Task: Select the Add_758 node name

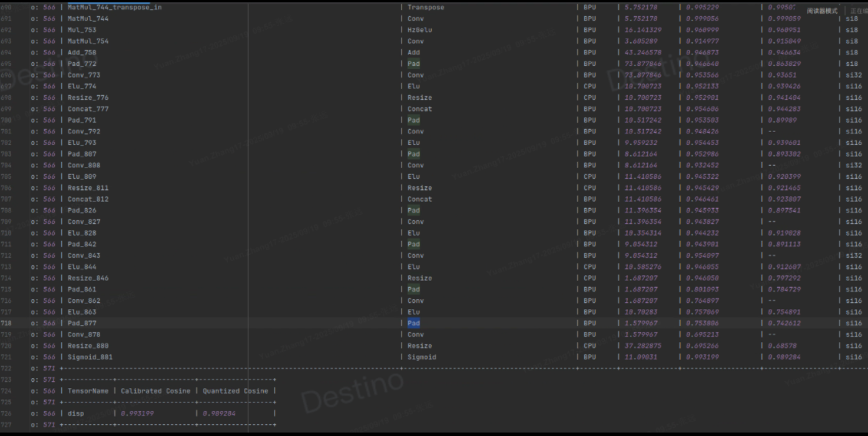Action: pyautogui.click(x=82, y=52)
